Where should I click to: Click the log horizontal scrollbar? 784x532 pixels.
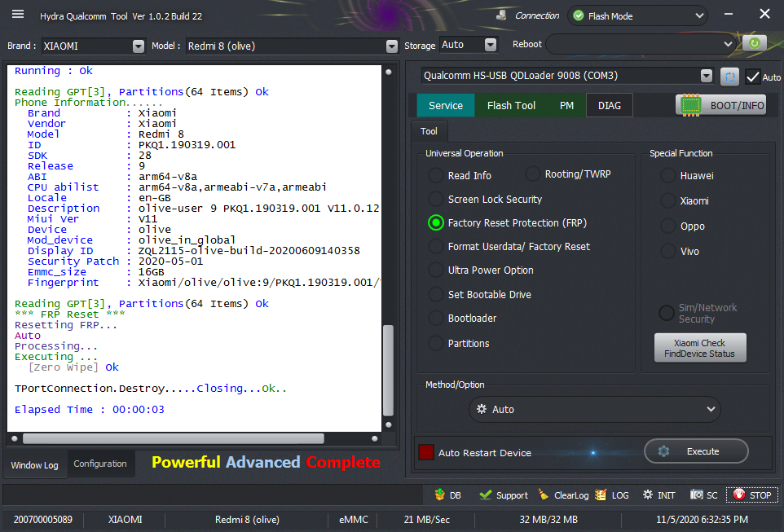(x=173, y=438)
